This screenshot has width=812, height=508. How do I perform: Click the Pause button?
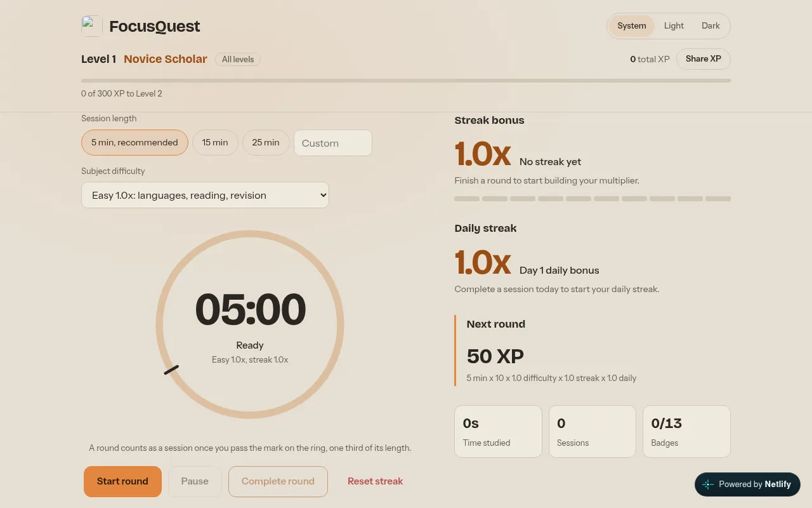(x=195, y=481)
